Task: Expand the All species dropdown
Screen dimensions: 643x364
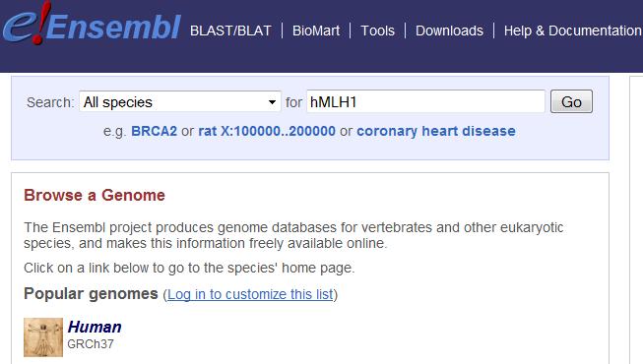Action: 180,101
